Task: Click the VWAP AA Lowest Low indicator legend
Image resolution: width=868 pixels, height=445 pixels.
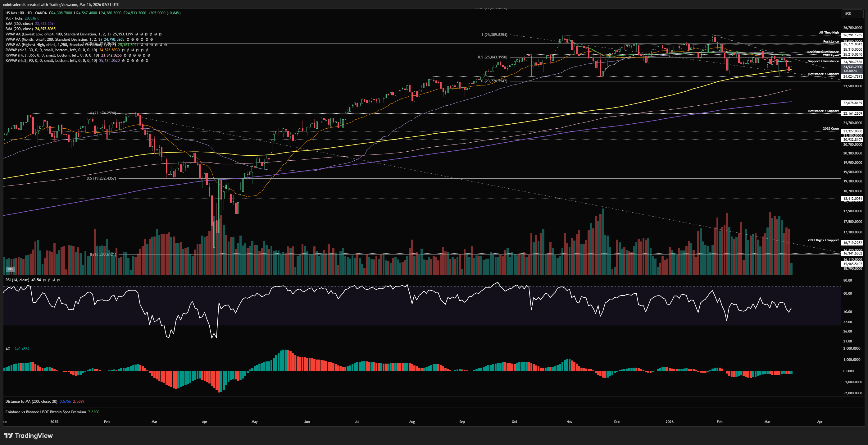Action: click(x=58, y=34)
